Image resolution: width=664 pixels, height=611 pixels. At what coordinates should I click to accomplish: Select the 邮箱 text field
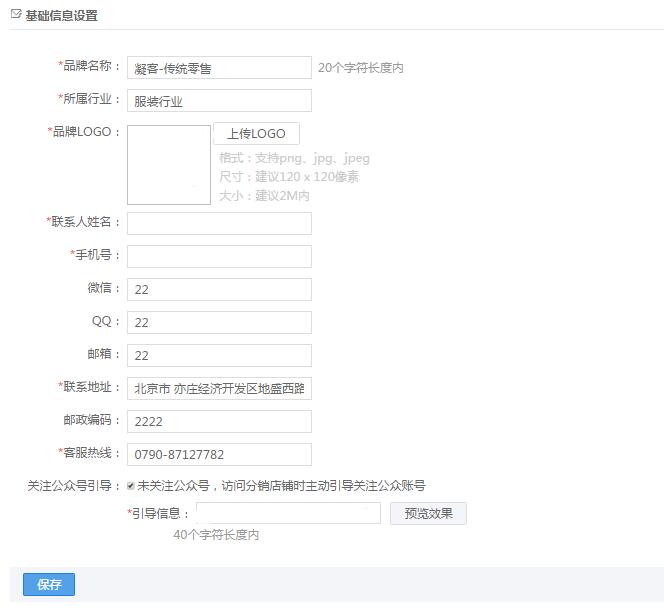(x=219, y=356)
